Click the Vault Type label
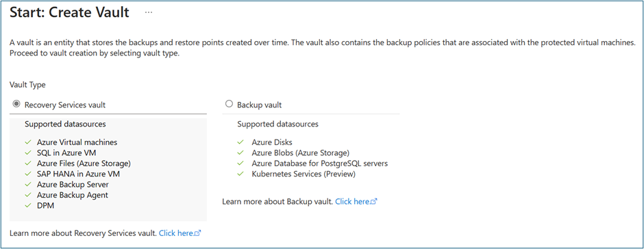The height and width of the screenshot is (249, 644). point(27,86)
